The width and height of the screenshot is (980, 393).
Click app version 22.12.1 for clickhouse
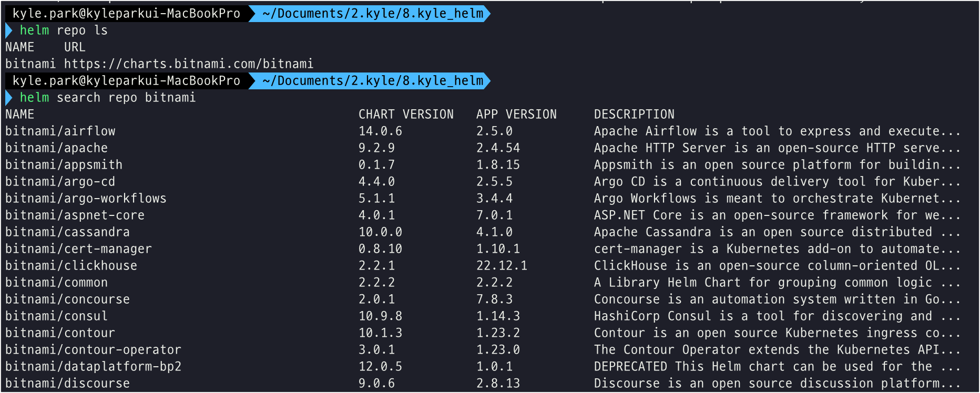point(502,266)
